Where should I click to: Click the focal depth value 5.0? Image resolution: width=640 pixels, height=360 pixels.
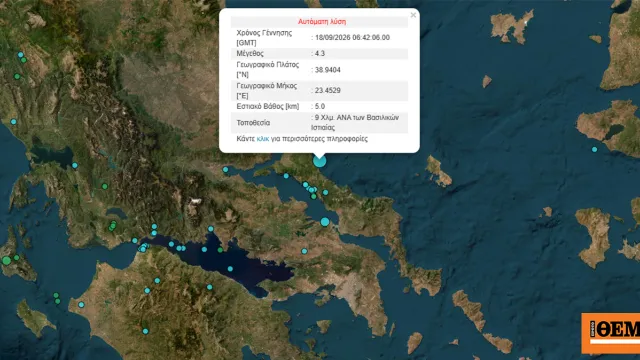pyautogui.click(x=320, y=107)
